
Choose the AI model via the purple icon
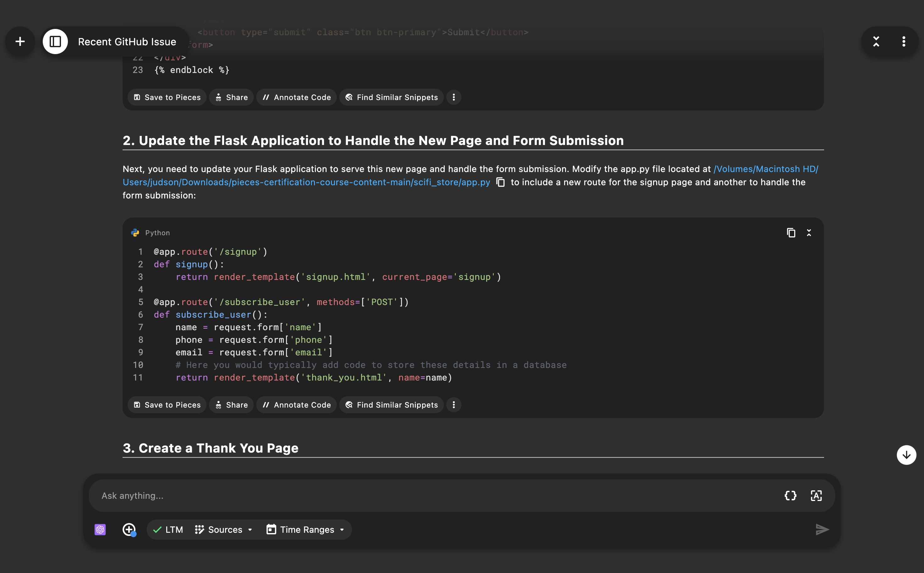point(100,529)
